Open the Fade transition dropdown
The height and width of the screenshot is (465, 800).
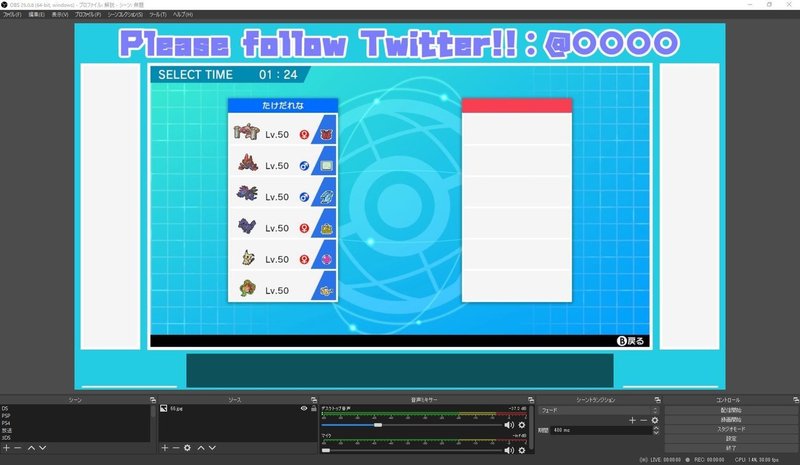click(599, 410)
